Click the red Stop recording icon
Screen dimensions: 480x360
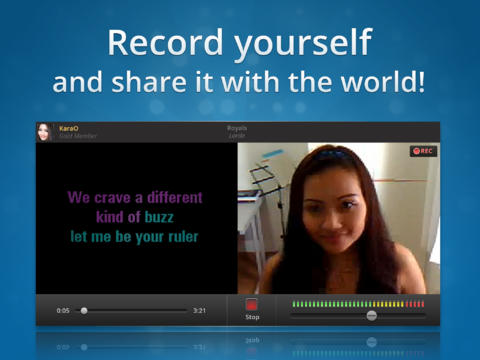pyautogui.click(x=252, y=305)
